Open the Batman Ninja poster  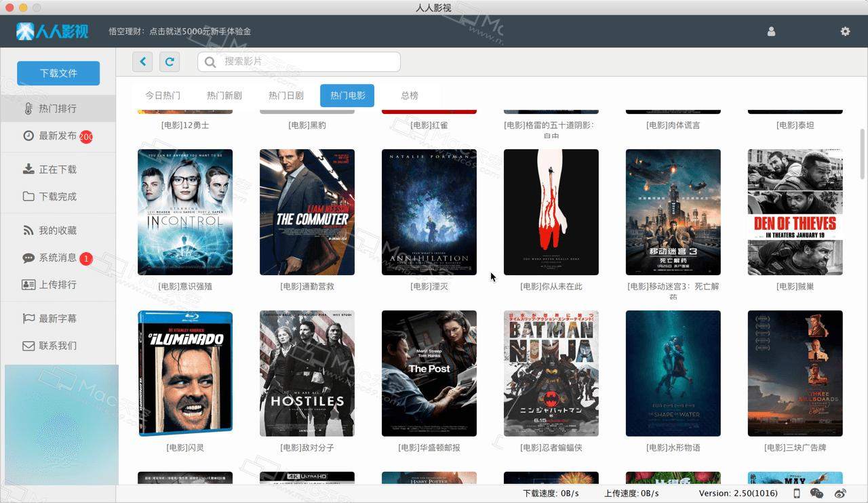click(x=551, y=374)
